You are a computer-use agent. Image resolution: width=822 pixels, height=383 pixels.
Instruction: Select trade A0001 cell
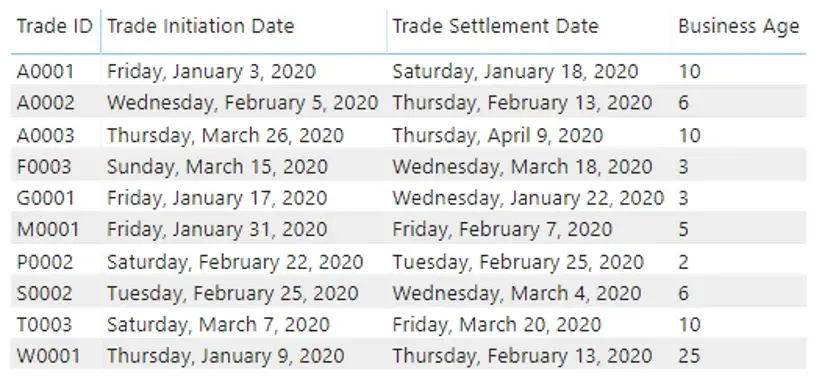pyautogui.click(x=46, y=71)
